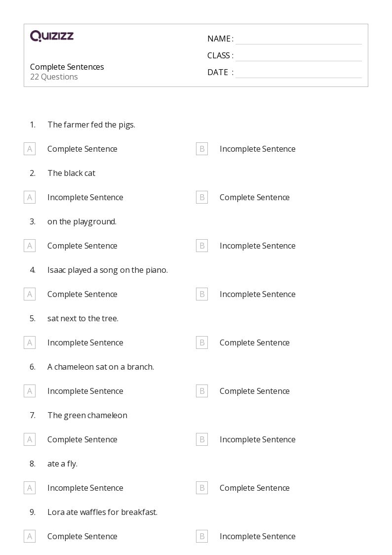The width and height of the screenshot is (392, 555).
Task: Click 'Complete Sentence' answer for question 6
Action: point(254,391)
